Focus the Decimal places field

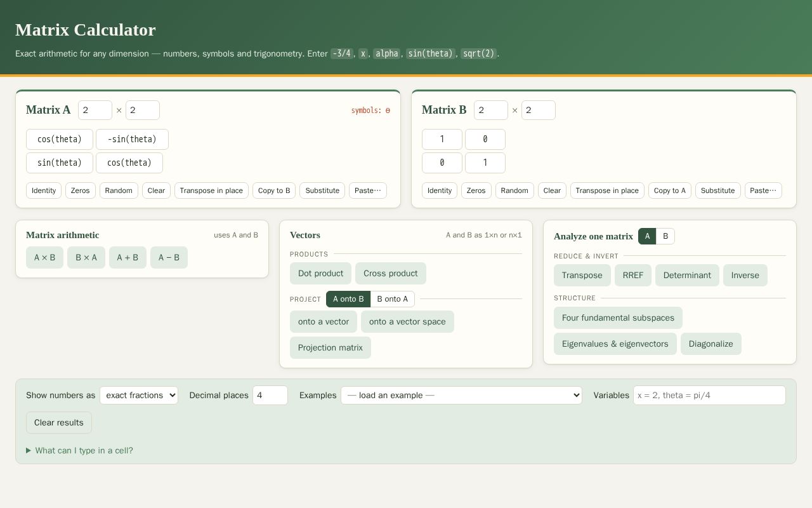pyautogui.click(x=270, y=395)
